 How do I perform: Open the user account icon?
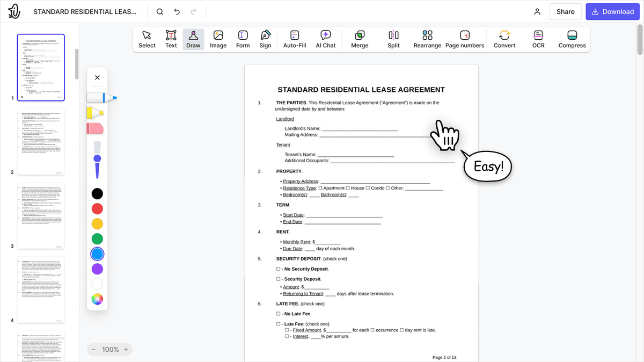(x=537, y=12)
